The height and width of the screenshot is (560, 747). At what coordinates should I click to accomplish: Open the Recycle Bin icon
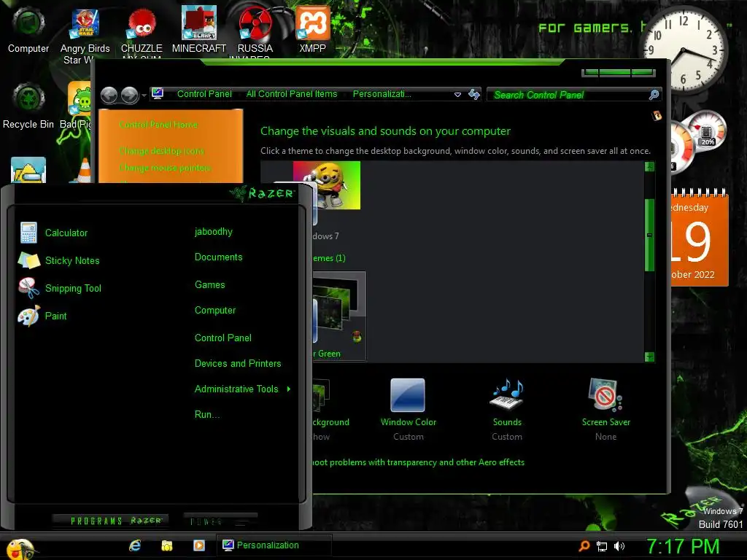click(x=28, y=105)
